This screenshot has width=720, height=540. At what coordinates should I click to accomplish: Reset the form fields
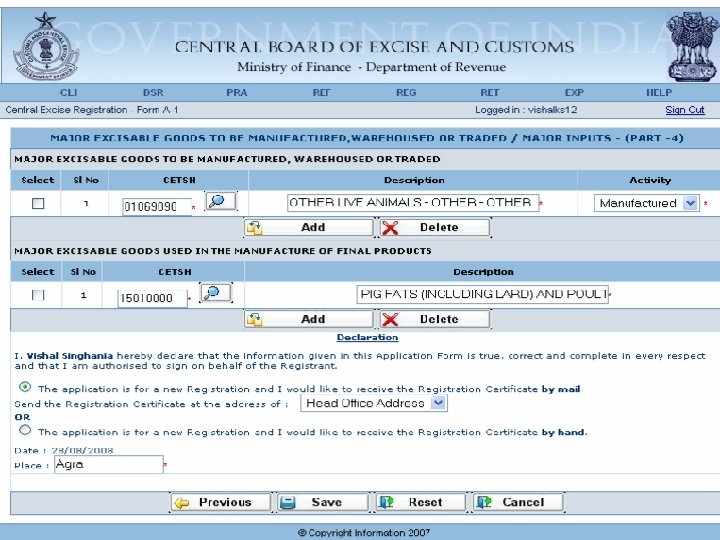coord(421,502)
